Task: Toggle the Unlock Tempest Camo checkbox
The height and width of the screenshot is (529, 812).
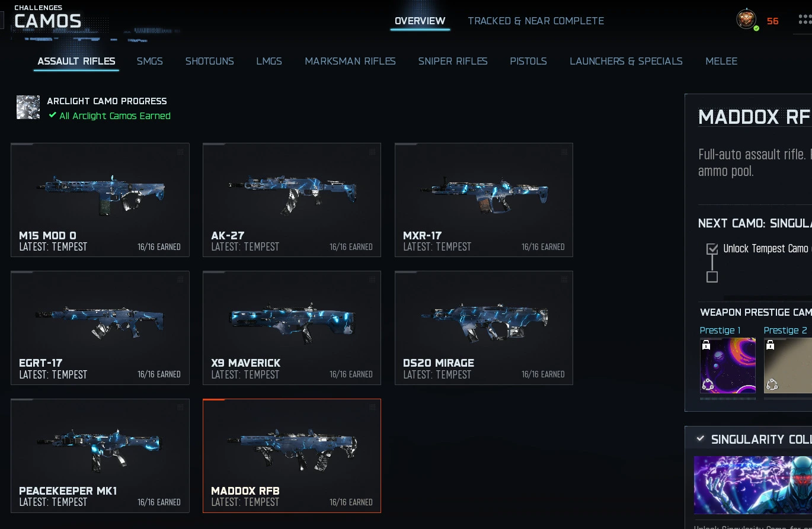Action: (x=712, y=249)
